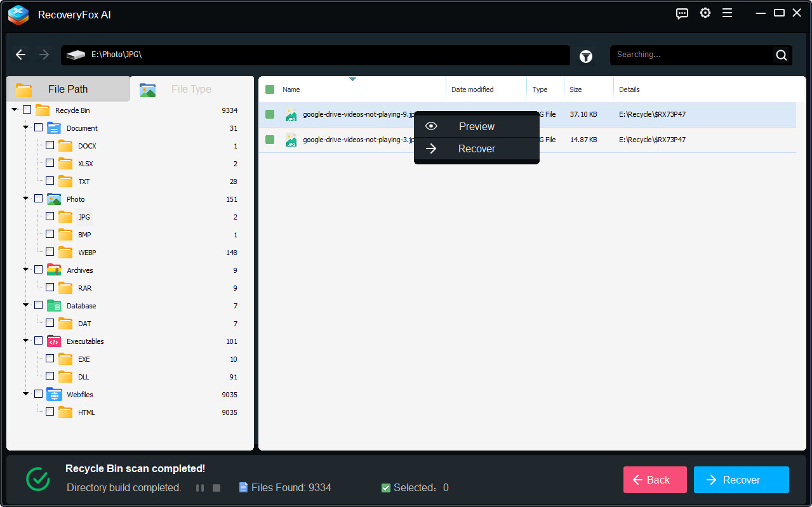Switch to the File Path tab
Image resolution: width=812 pixels, height=507 pixels.
(68, 89)
